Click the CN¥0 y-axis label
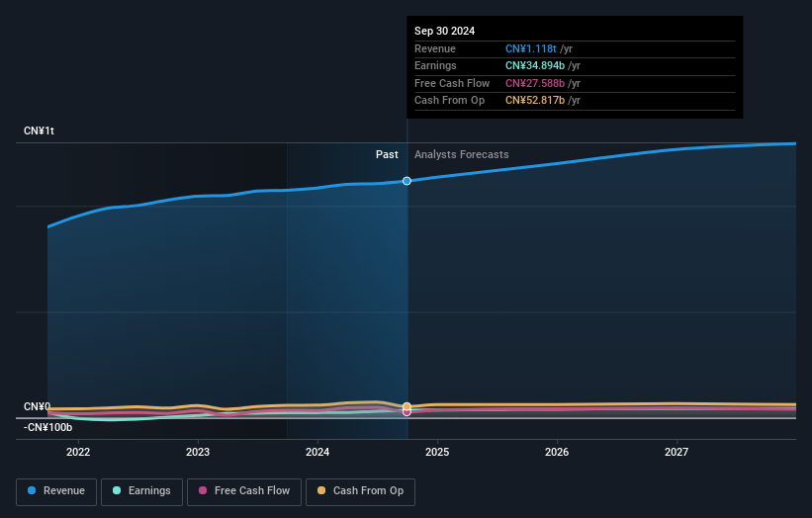 38,406
